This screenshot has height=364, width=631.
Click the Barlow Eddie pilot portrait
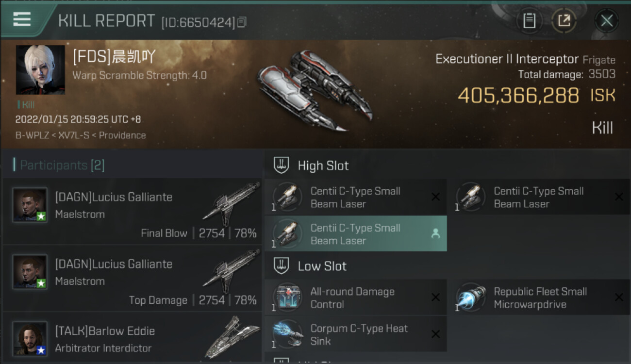tap(30, 338)
